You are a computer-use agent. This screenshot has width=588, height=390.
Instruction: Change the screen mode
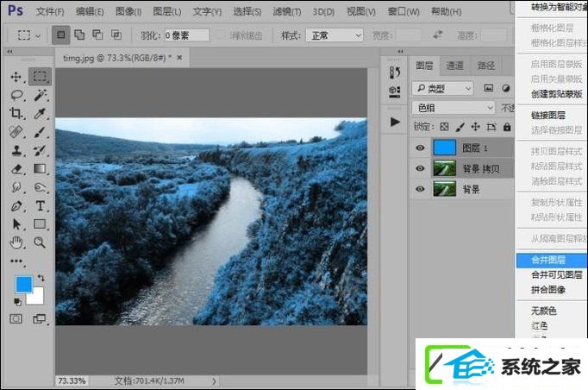pyautogui.click(x=40, y=319)
